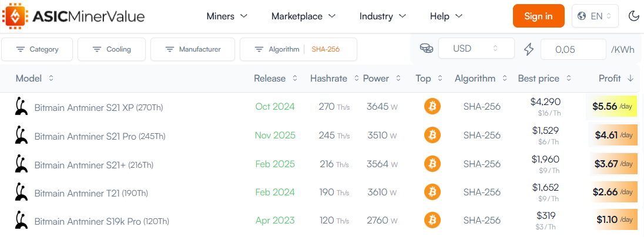
Task: Open the Marketplace menu
Action: pos(304,16)
